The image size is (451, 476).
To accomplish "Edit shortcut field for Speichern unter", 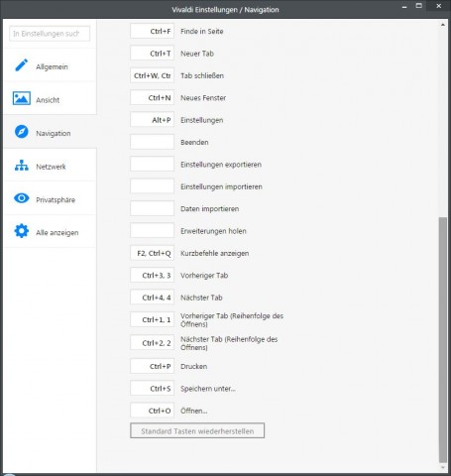I will (x=152, y=389).
